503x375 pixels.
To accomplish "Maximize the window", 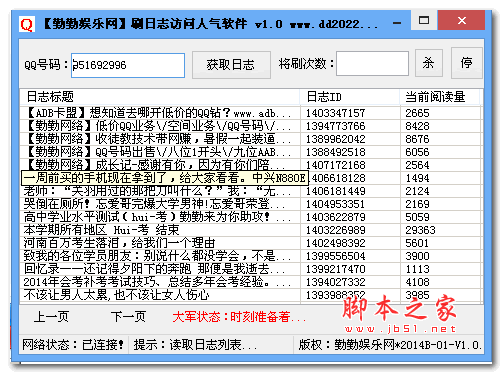I will click(x=424, y=20).
